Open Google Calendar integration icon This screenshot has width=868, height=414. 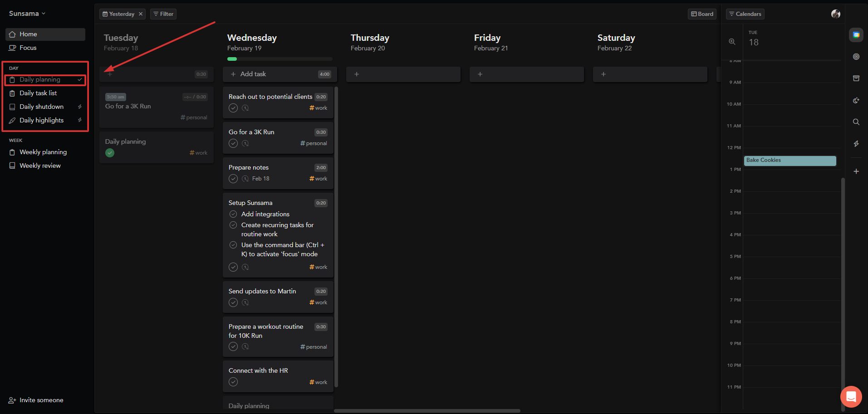856,35
